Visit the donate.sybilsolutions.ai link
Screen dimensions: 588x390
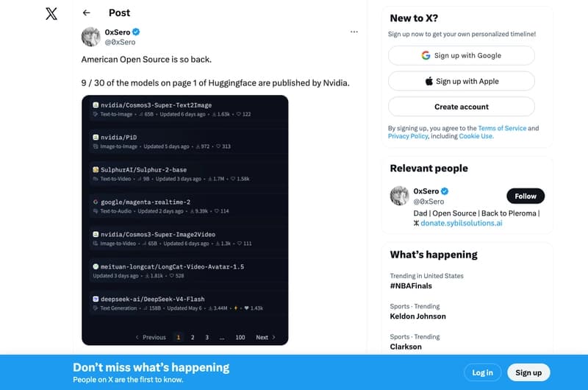(462, 223)
